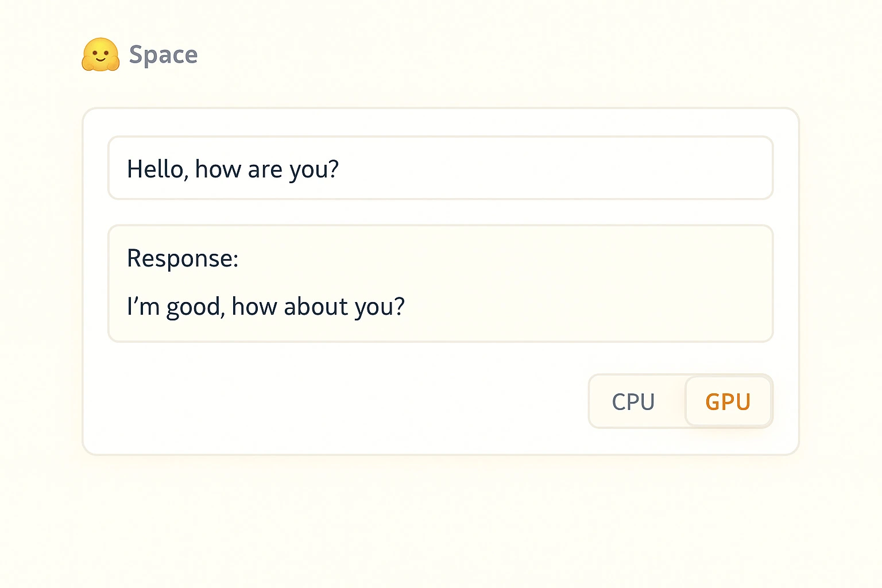This screenshot has height=588, width=882.
Task: Disable GPU by choosing CPU
Action: [x=633, y=401]
